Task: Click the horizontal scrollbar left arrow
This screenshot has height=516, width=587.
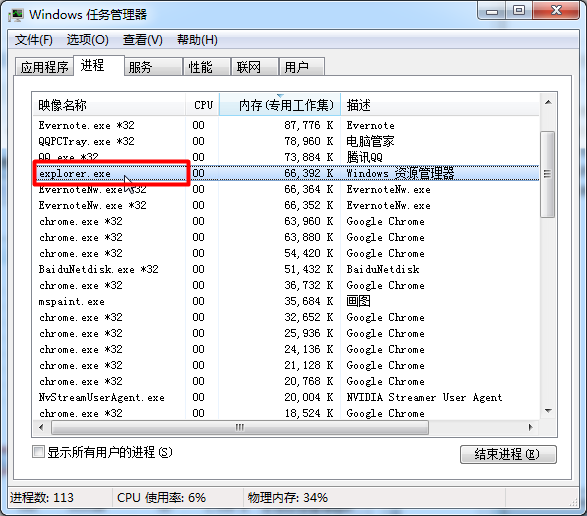Action: point(41,427)
